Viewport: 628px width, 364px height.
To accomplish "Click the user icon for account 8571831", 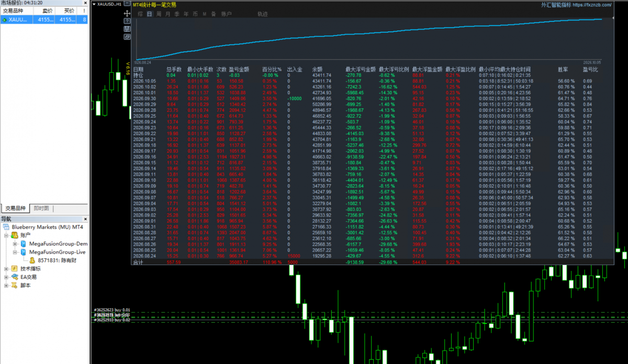I will [x=31, y=260].
